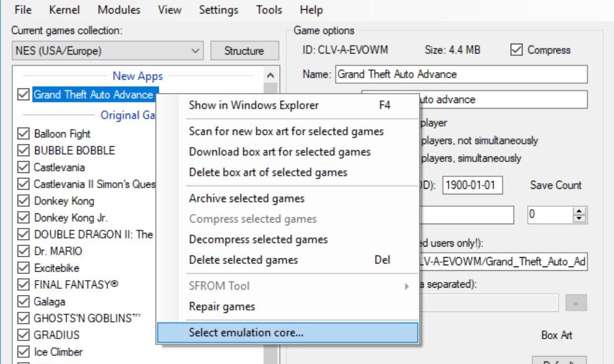Toggle the Donkey Kong Jr. checkbox
614x364 pixels.
tap(24, 217)
